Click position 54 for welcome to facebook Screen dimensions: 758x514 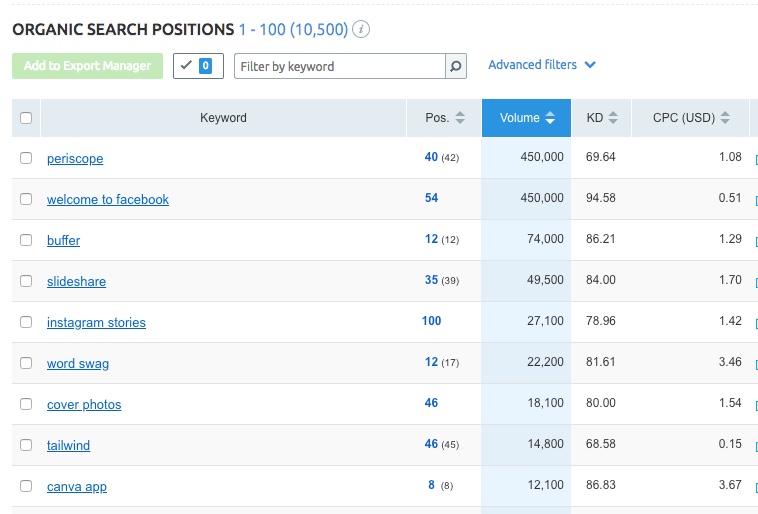click(x=431, y=198)
